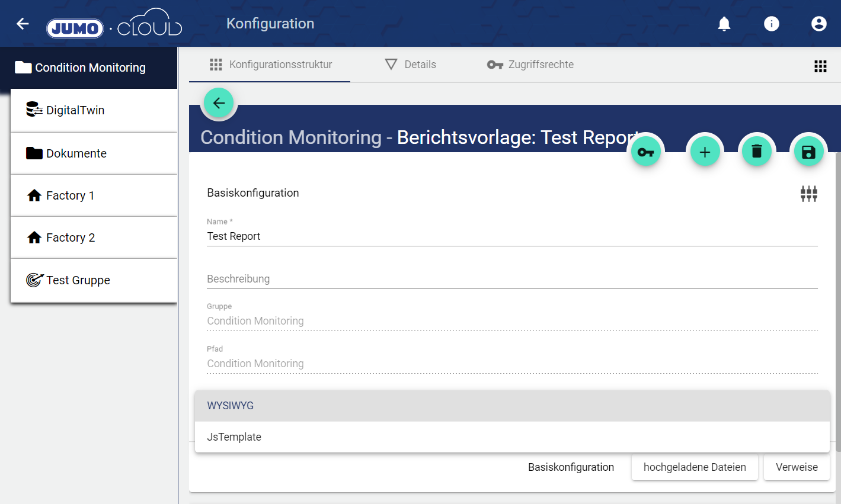Open the info icon in header
The height and width of the screenshot is (504, 841).
(771, 24)
